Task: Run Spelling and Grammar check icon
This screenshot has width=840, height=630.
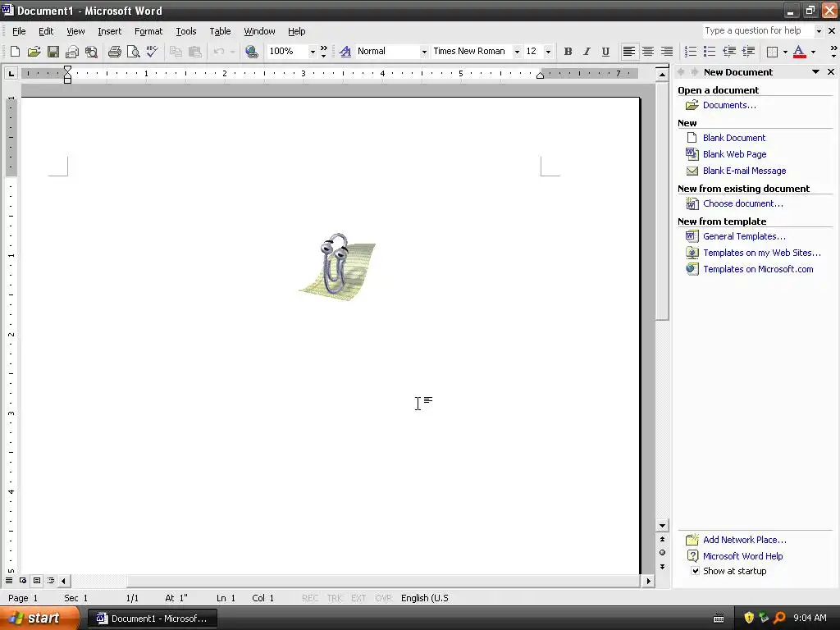Action: (152, 52)
